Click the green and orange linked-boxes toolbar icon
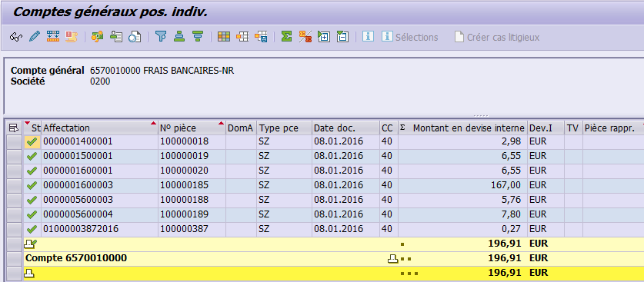The image size is (644, 282). click(x=98, y=36)
